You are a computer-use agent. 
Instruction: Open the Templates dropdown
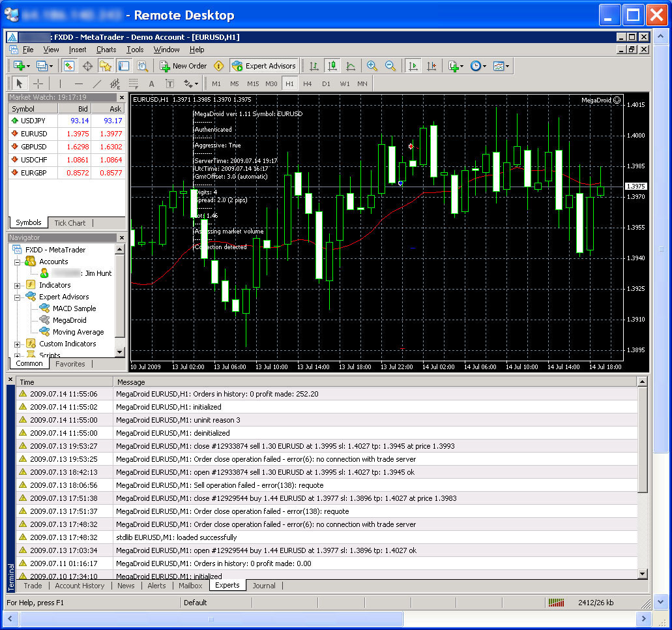(501, 66)
